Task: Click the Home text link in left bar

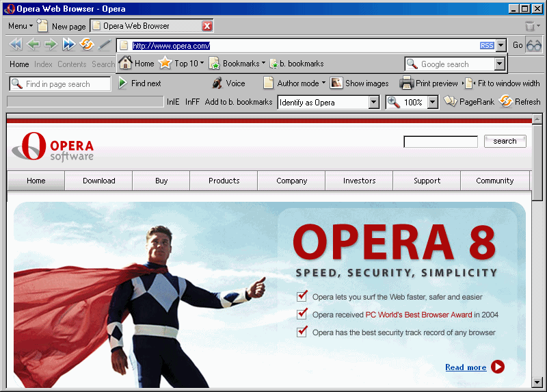Action: pos(19,64)
